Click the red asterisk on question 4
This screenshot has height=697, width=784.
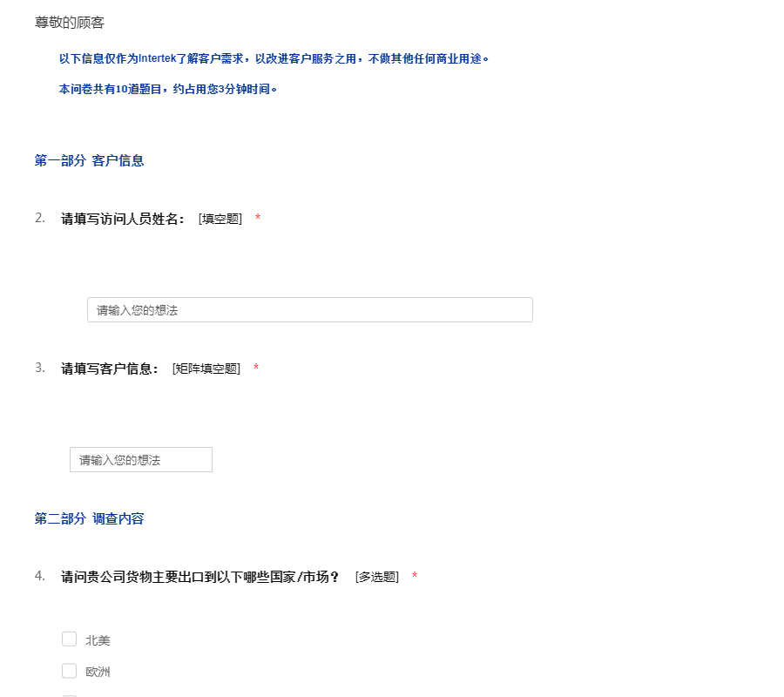[x=415, y=578]
